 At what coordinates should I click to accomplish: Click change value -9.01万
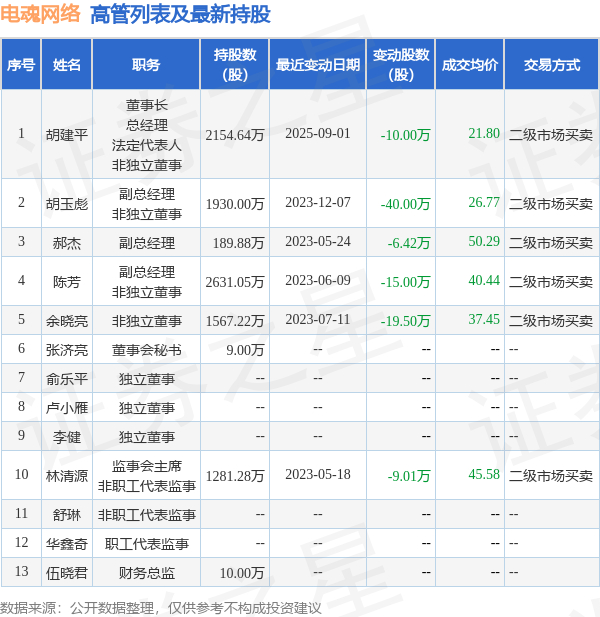point(409,476)
